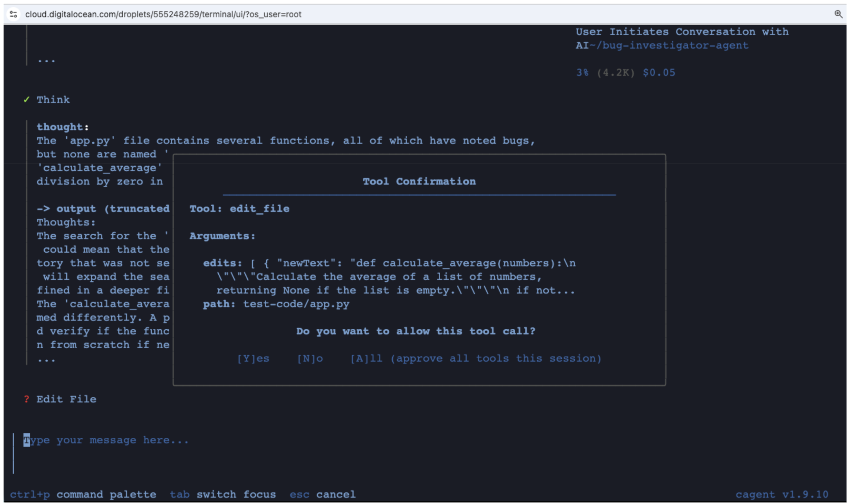Click the URL text in the address bar
Image resolution: width=849 pixels, height=504 pixels.
pyautogui.click(x=163, y=14)
